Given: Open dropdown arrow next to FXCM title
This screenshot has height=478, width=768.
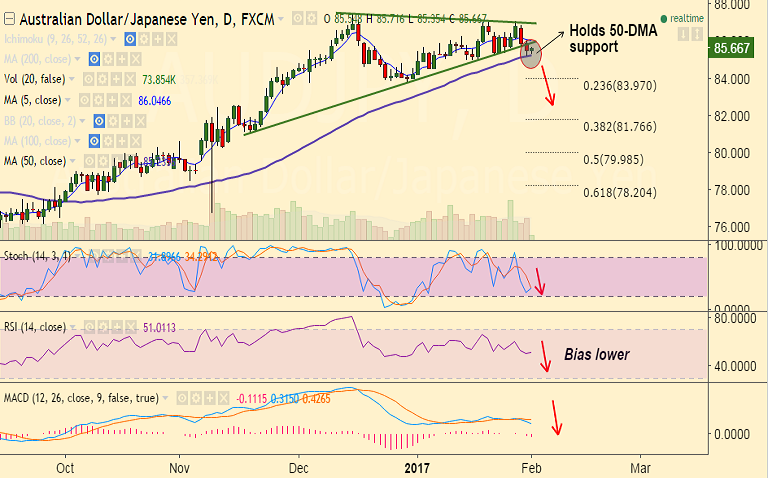Looking at the screenshot, I should [x=281, y=20].
